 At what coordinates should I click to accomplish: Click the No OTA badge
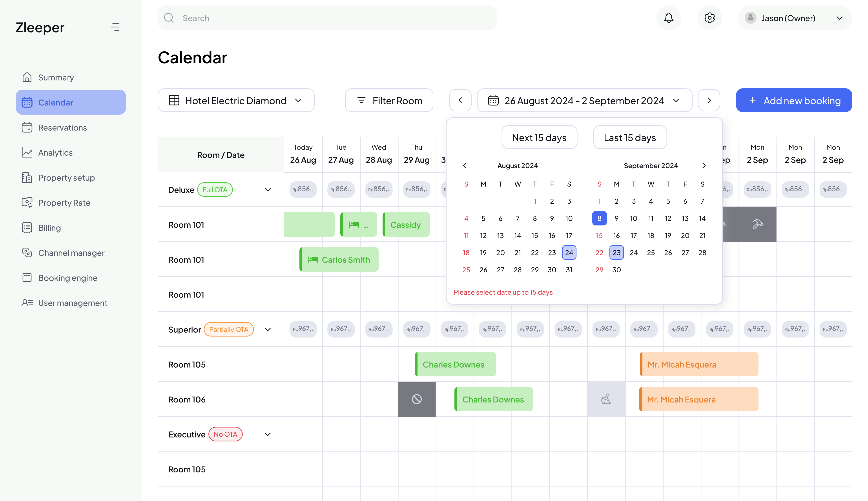point(225,434)
